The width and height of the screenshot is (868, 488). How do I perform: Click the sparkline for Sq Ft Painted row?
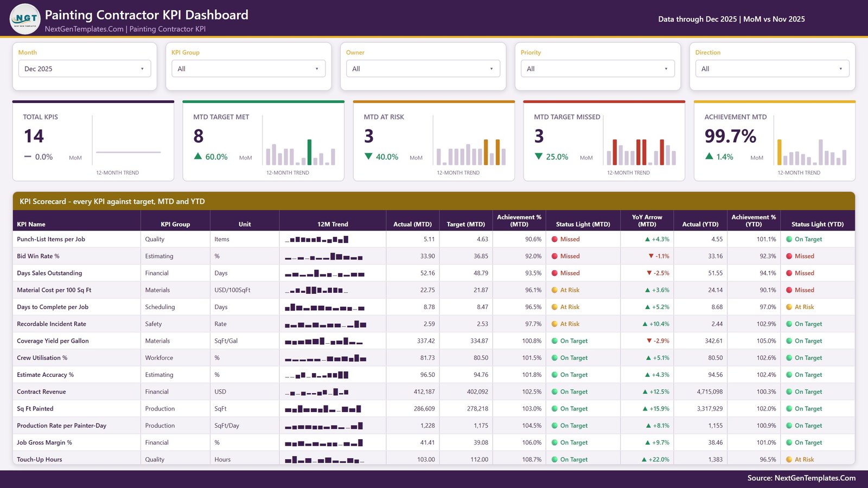323,409
